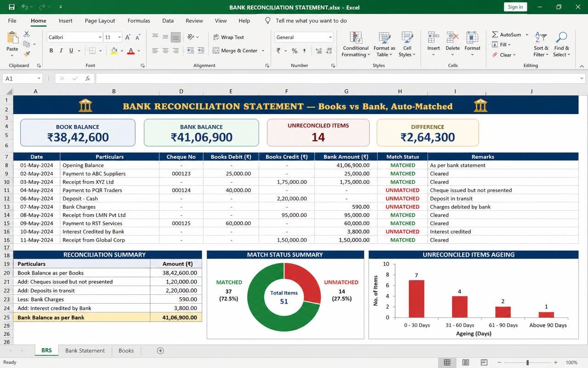
Task: Open the General number format dropdown
Action: pos(330,37)
